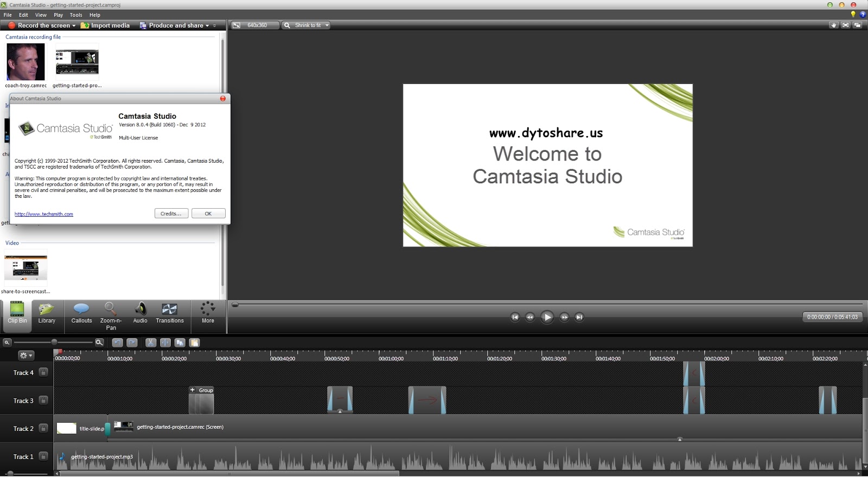Screen dimensions: 868x477
Task: Select the callout clip on Track 4
Action: click(x=694, y=373)
